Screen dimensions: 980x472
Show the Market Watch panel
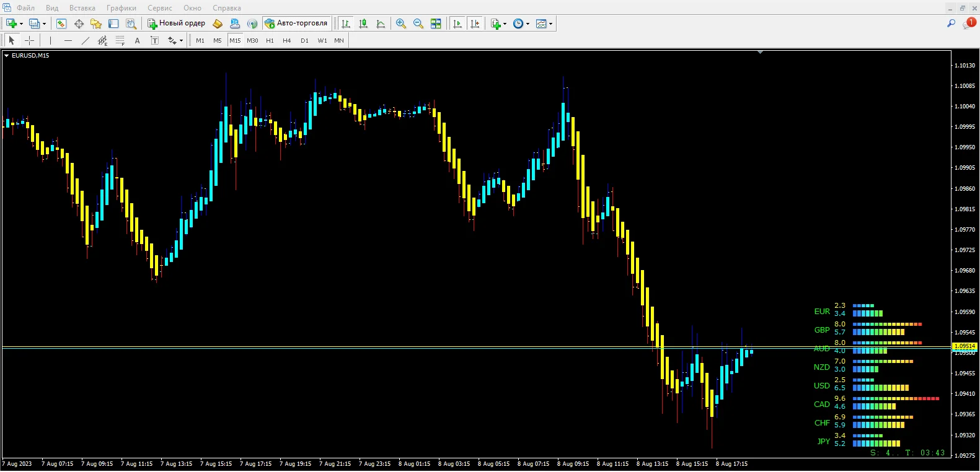tap(61, 24)
